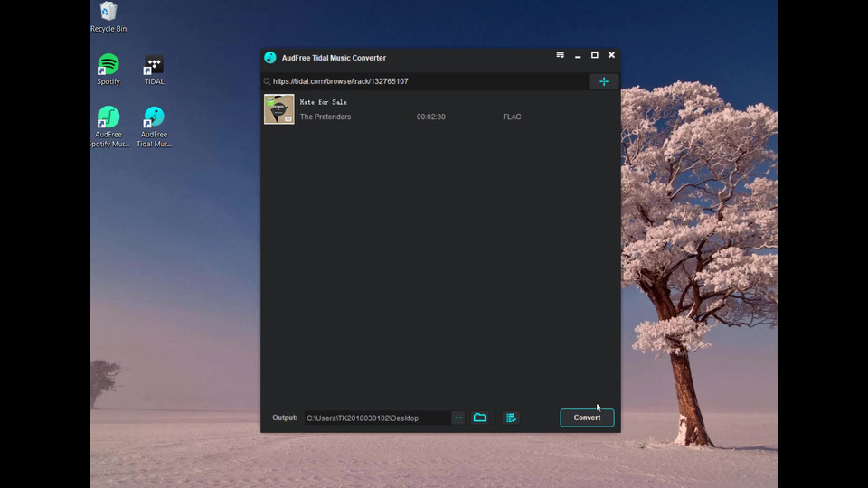Select AudFree Tidal Music desktop shortcut
This screenshot has width=868, height=488.
[154, 127]
